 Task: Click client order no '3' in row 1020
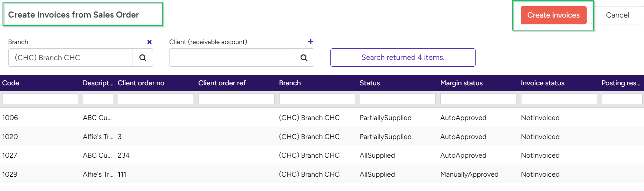120,137
